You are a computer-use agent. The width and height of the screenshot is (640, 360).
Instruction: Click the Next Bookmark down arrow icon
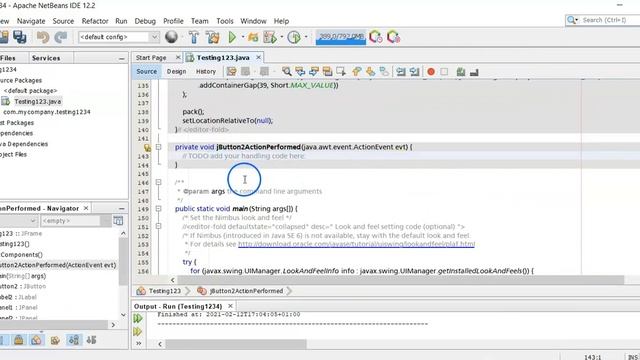[370, 71]
